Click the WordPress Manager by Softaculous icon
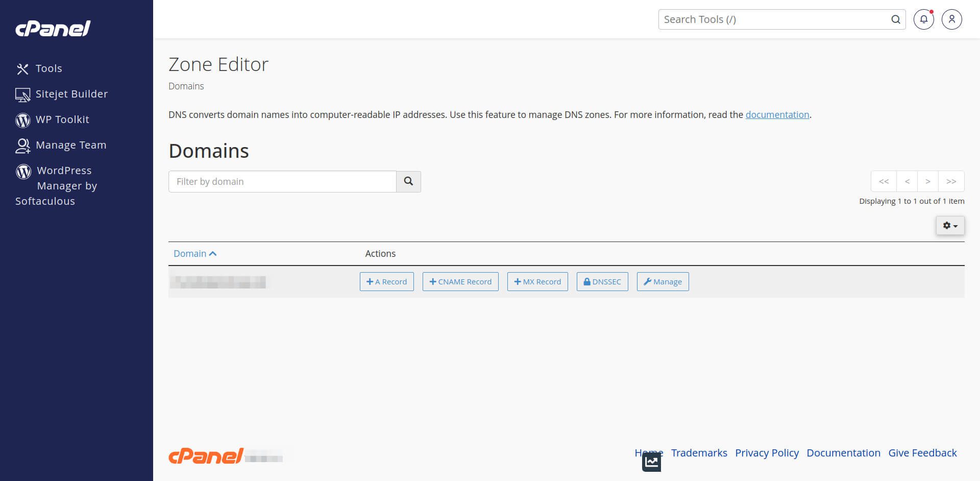The image size is (980, 481). pyautogui.click(x=23, y=171)
